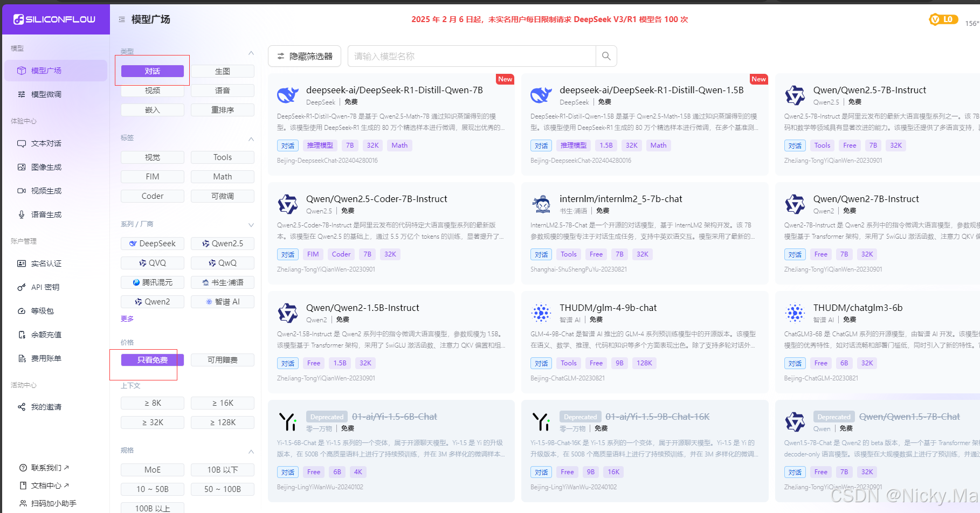The height and width of the screenshot is (513, 980).
Task: Click the SiliconFlow logo
Action: [x=54, y=19]
